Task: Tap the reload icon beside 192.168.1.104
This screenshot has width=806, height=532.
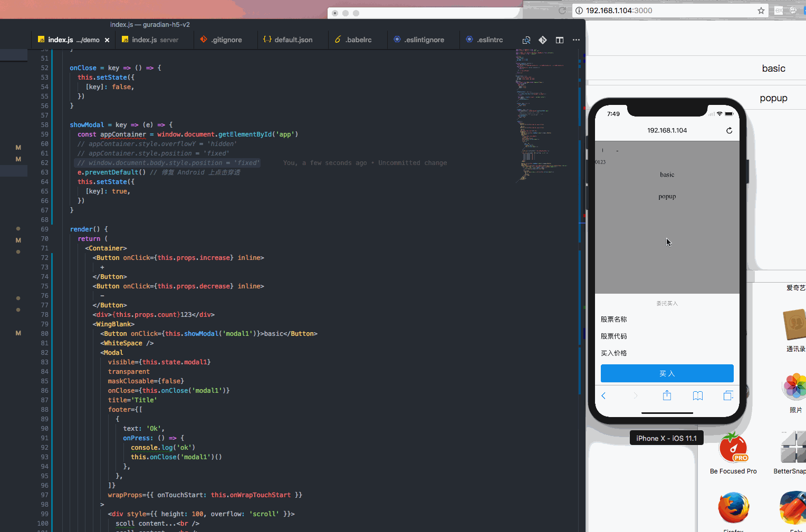Action: coord(729,130)
